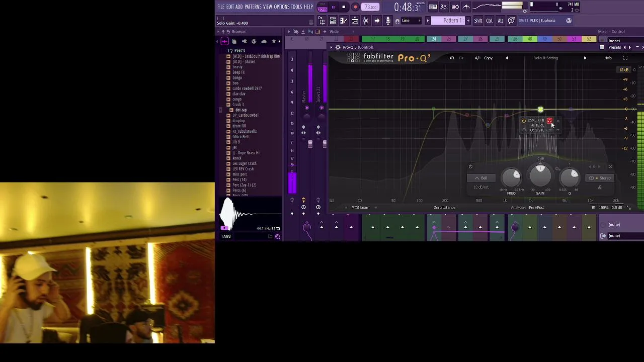Click Pro-Q 3 redo arrow

pos(461,58)
